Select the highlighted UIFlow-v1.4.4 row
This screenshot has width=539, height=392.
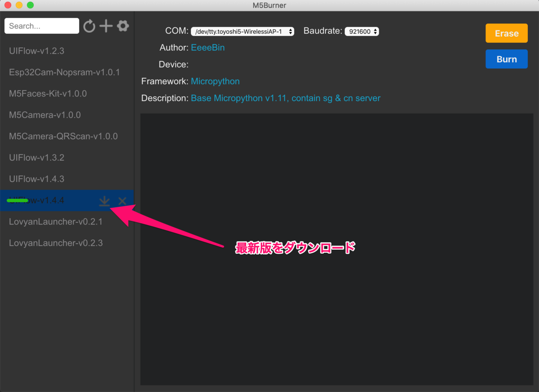(x=67, y=200)
